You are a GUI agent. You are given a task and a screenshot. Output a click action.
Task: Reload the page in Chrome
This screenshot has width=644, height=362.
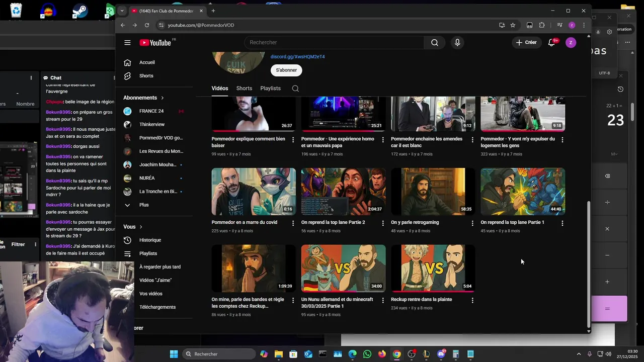tap(146, 25)
